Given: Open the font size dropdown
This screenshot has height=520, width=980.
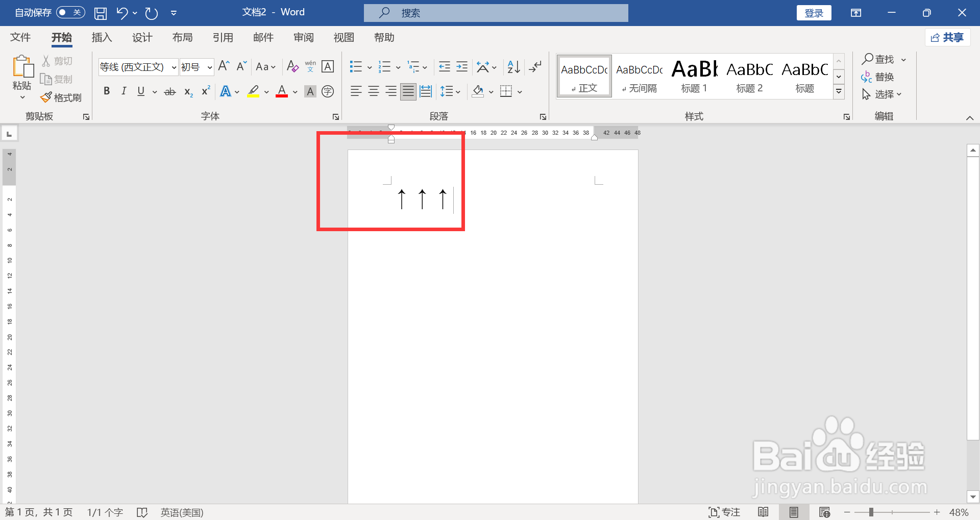Looking at the screenshot, I should (x=210, y=67).
